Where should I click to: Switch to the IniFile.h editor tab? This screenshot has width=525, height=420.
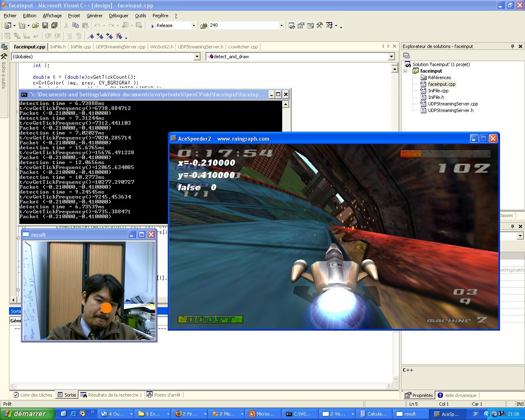coord(58,47)
